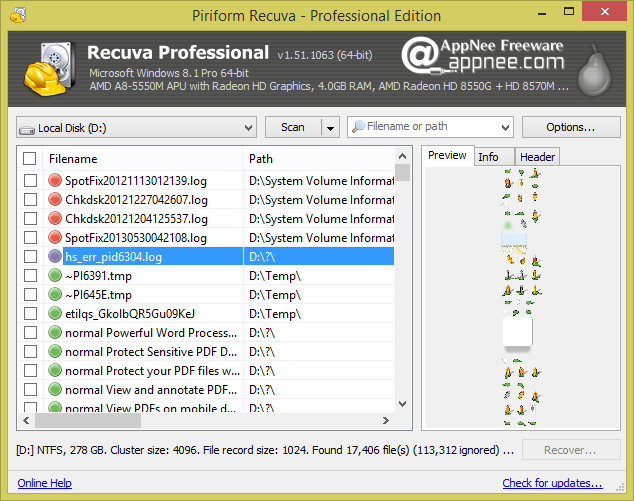Click the green status dot beside ~PI645E.tmp
The height and width of the screenshot is (501, 634).
tap(55, 294)
